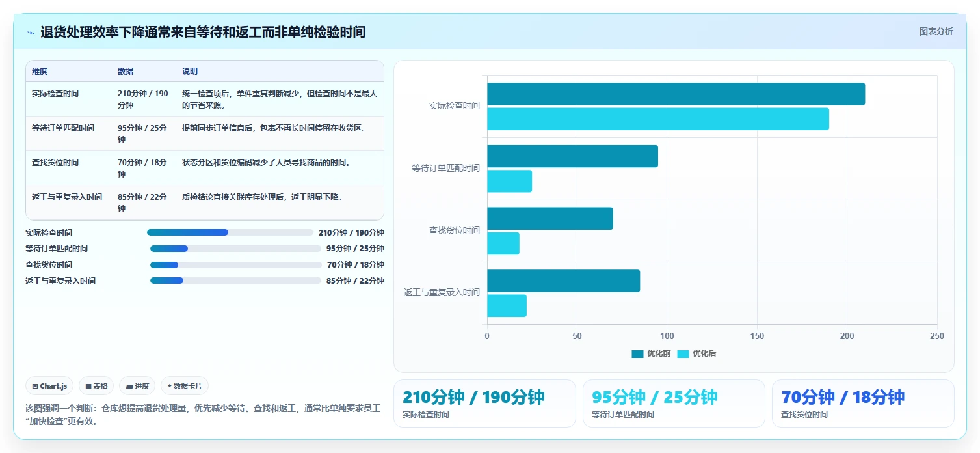Click the 图表分析 label in the header
This screenshot has width=980, height=453.
point(936,31)
